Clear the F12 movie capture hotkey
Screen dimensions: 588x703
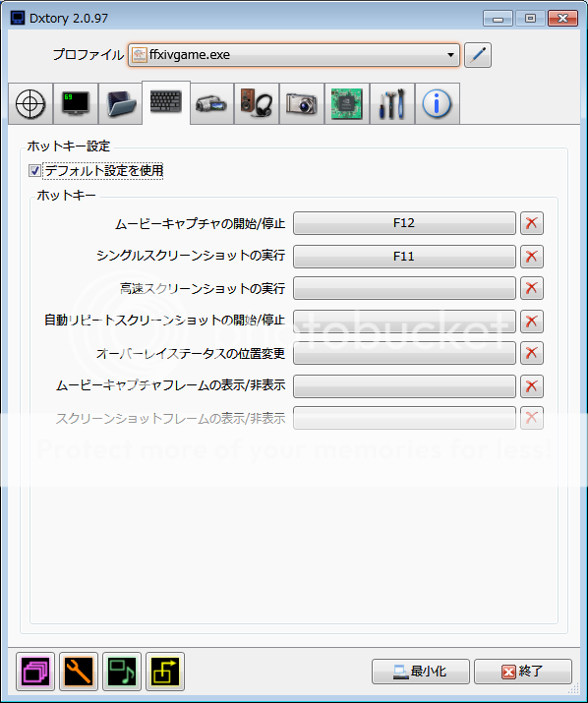click(x=532, y=223)
